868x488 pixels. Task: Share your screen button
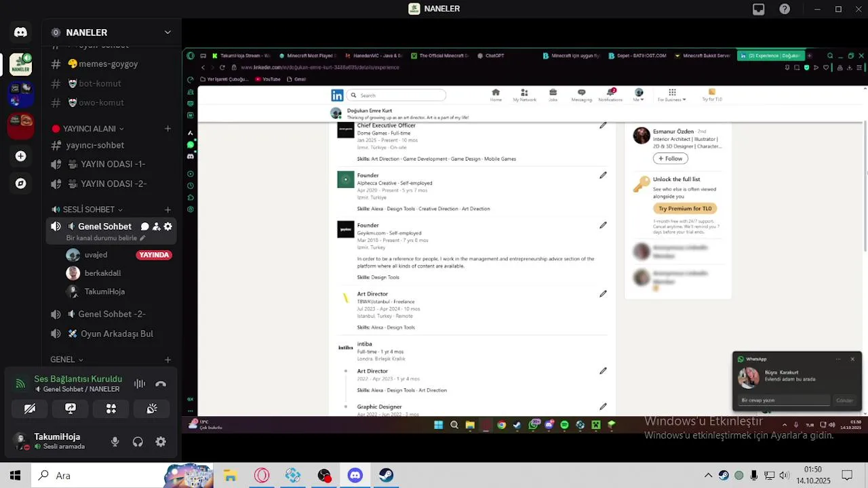pyautogui.click(x=71, y=409)
